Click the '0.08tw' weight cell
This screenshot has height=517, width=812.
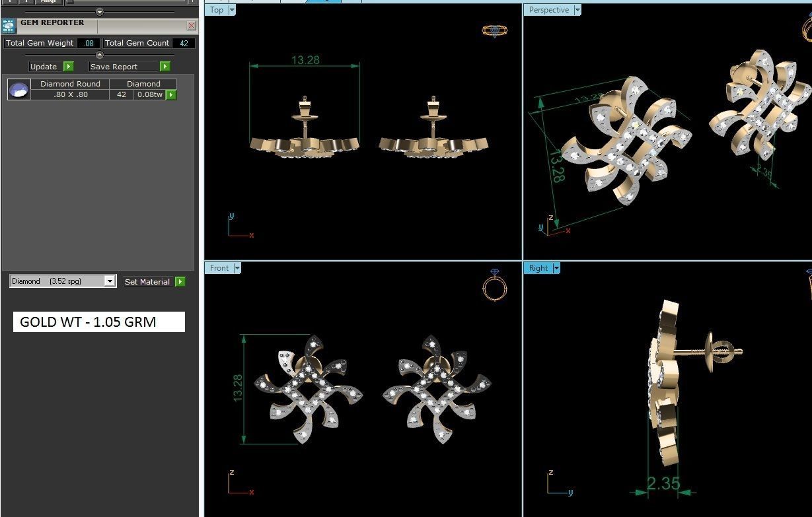point(149,94)
